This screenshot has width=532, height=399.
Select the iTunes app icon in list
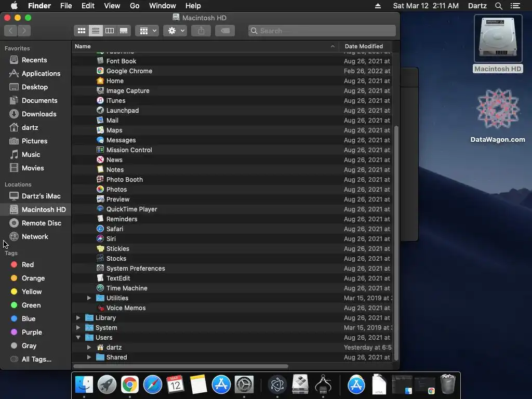100,100
